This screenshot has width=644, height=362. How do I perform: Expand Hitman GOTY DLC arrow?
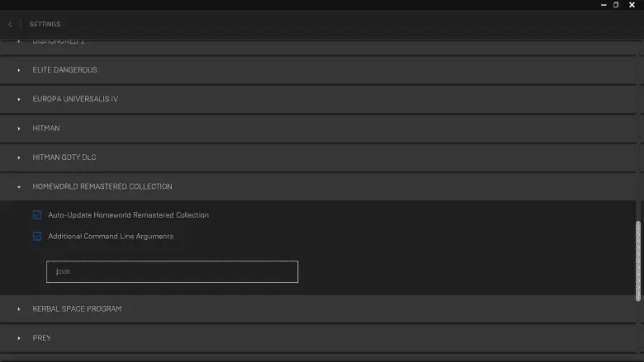(19, 157)
